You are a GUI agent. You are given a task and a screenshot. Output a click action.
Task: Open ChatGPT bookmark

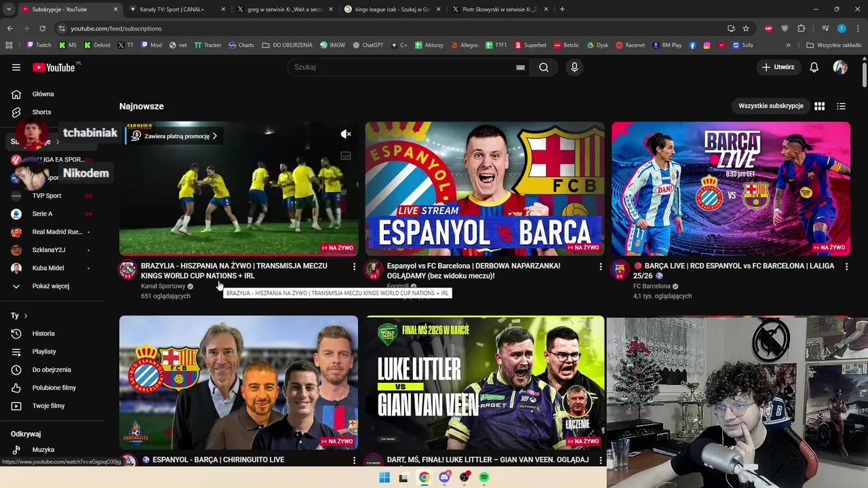tap(368, 45)
